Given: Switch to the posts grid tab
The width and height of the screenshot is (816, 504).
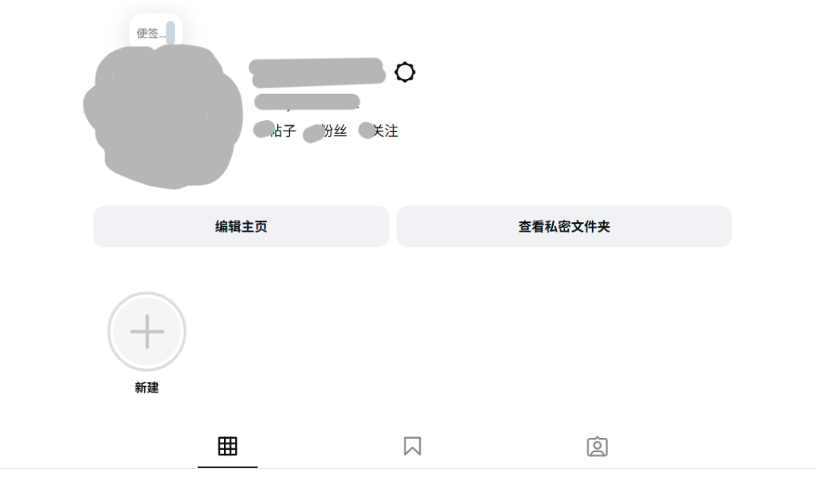Looking at the screenshot, I should [x=227, y=446].
